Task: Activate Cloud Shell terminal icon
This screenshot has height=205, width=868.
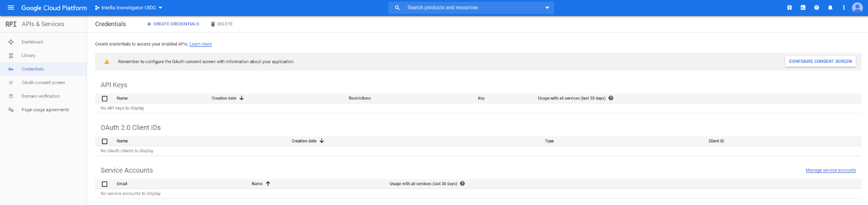Action: pyautogui.click(x=803, y=8)
